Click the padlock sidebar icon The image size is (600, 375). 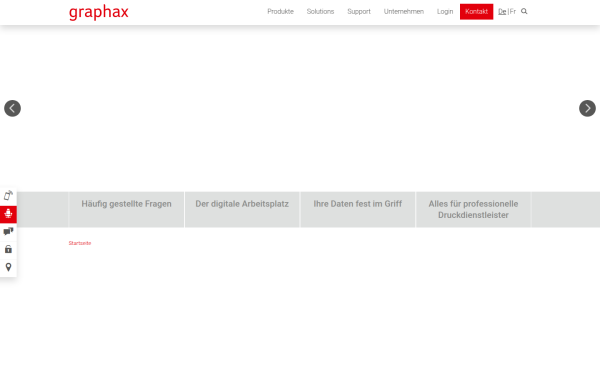8,249
